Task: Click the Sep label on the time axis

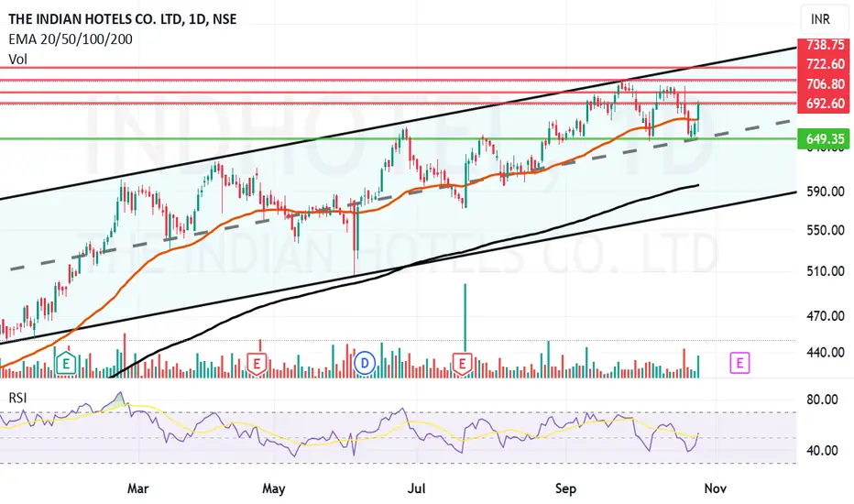Action: (566, 488)
